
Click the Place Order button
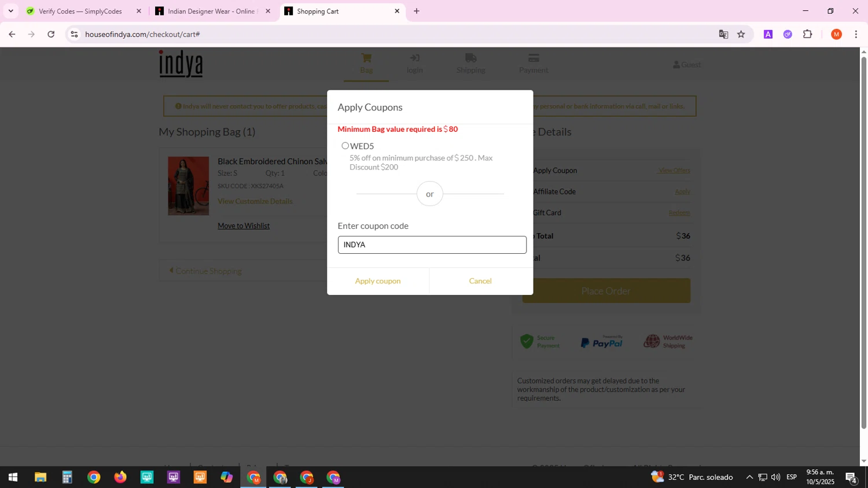tap(606, 291)
